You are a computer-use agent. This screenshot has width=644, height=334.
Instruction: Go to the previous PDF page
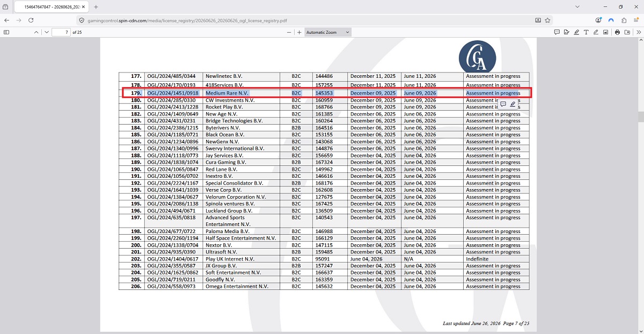pyautogui.click(x=36, y=32)
